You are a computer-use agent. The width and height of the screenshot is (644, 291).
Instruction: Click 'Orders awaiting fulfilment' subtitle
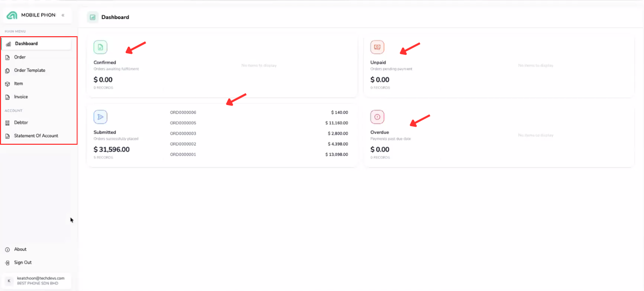(x=116, y=69)
